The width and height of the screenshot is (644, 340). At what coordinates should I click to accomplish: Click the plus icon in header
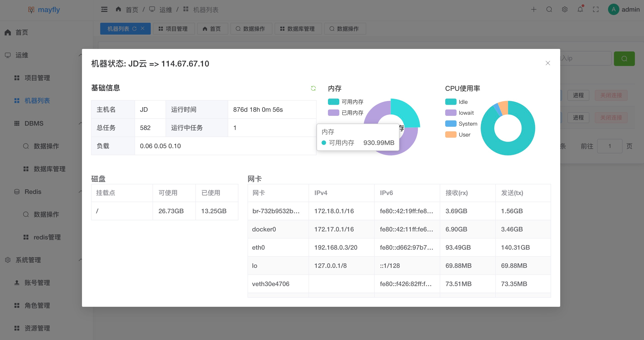[x=534, y=10]
